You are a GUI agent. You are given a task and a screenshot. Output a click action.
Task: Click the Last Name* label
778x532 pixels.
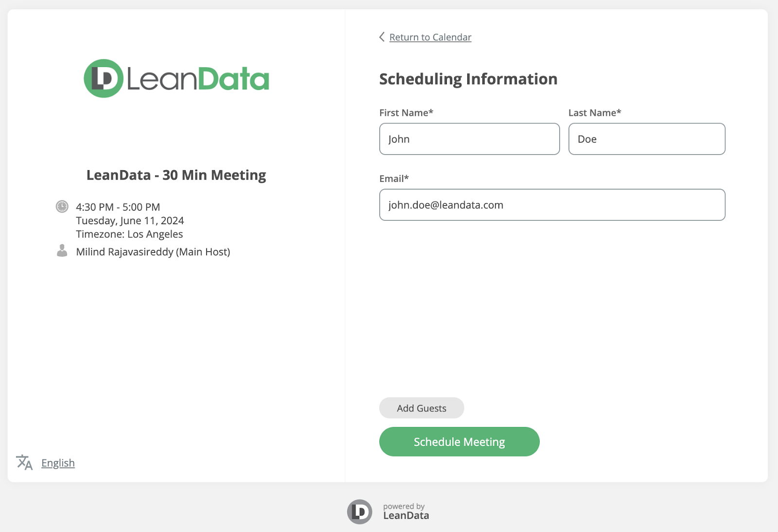tap(595, 113)
